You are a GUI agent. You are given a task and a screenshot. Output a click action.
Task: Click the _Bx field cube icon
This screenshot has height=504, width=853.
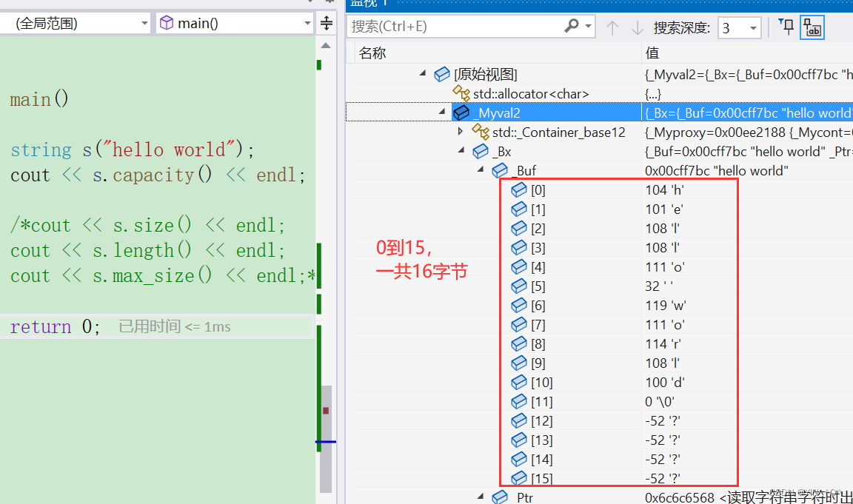481,151
